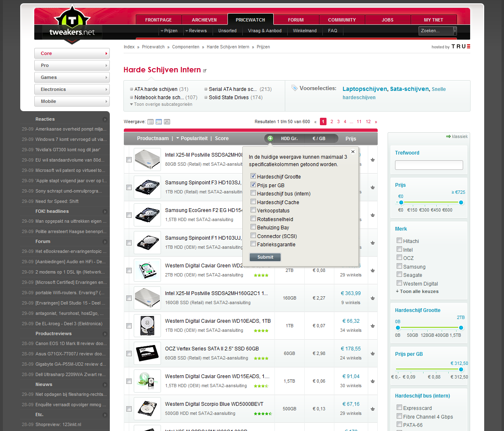
Task: Switch to the FORUM tab
Action: coord(296,20)
